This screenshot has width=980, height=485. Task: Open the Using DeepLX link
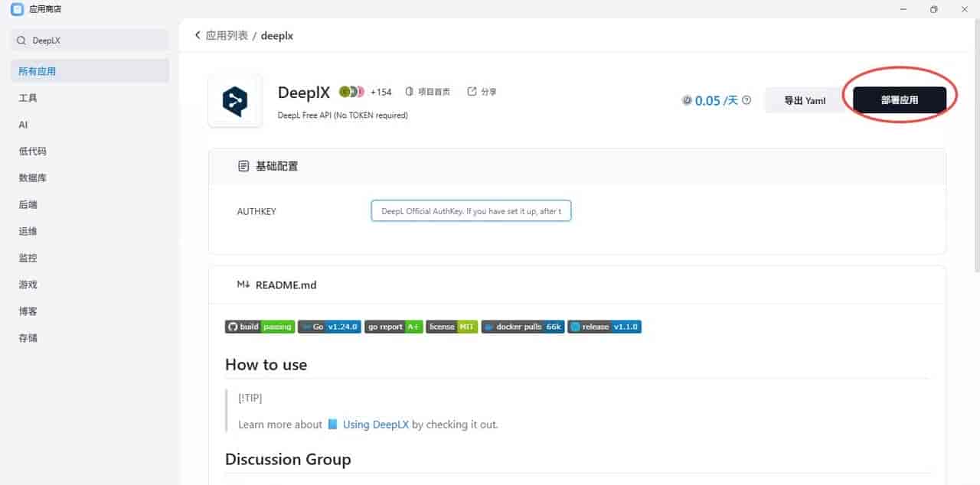(x=376, y=425)
